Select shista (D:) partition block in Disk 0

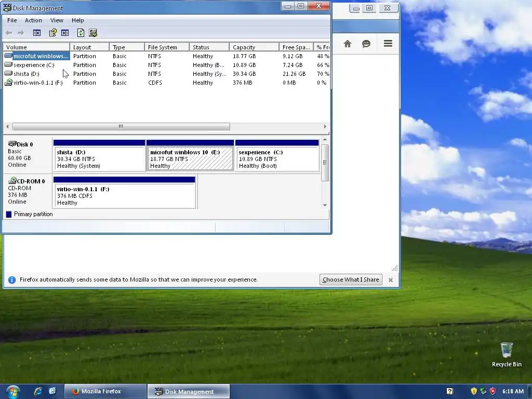[99, 155]
